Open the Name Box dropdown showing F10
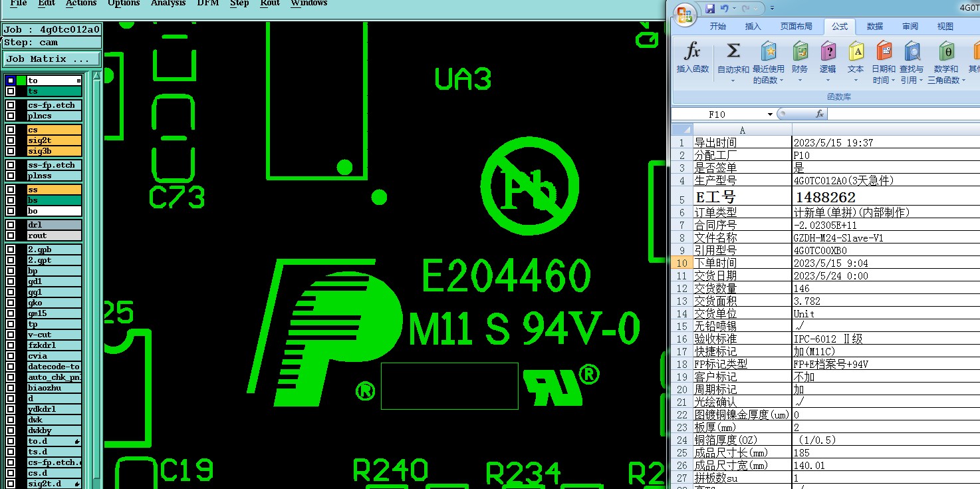980x489 pixels. click(770, 114)
